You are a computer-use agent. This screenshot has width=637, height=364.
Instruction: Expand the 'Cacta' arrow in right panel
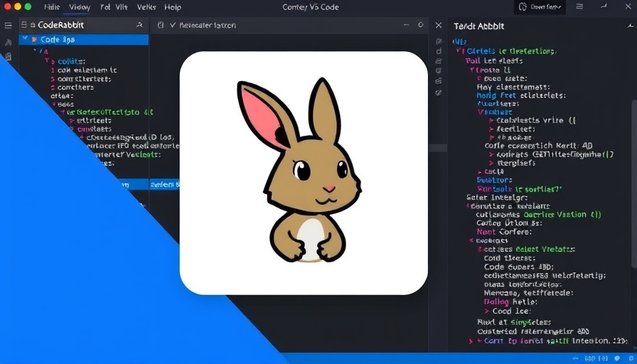coord(480,172)
